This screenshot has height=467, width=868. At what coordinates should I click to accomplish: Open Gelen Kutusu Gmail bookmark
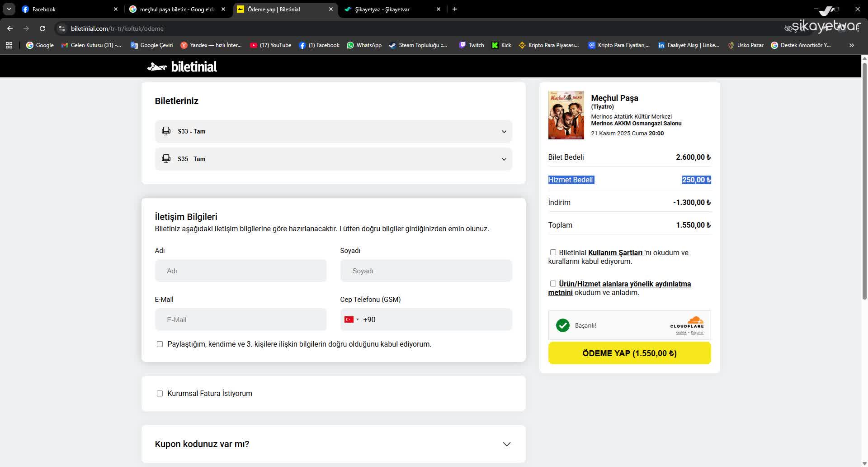[91, 45]
